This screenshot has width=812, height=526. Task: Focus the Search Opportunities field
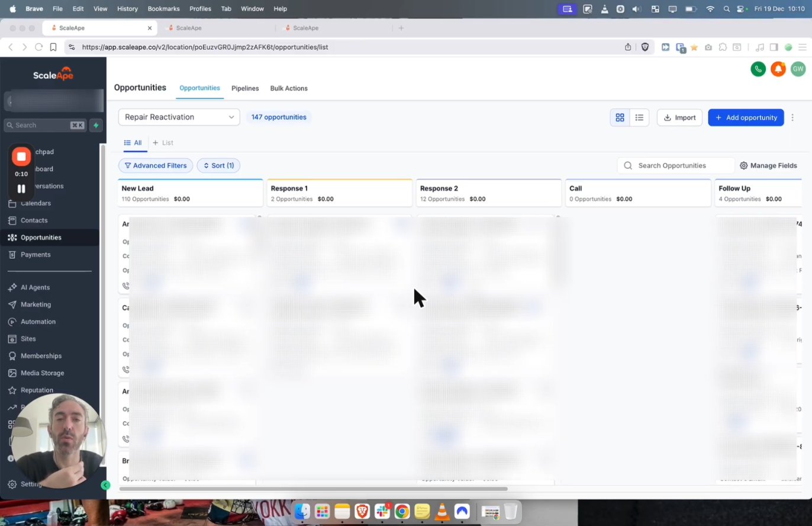[x=676, y=166]
